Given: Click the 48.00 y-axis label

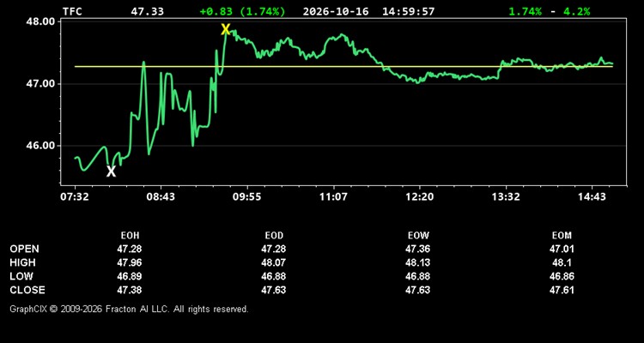Looking at the screenshot, I should click(40, 21).
